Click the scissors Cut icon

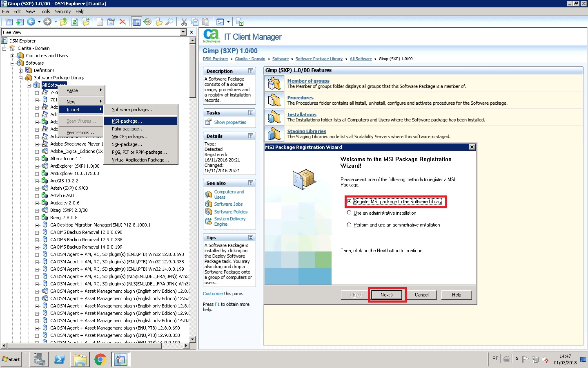pyautogui.click(x=184, y=22)
